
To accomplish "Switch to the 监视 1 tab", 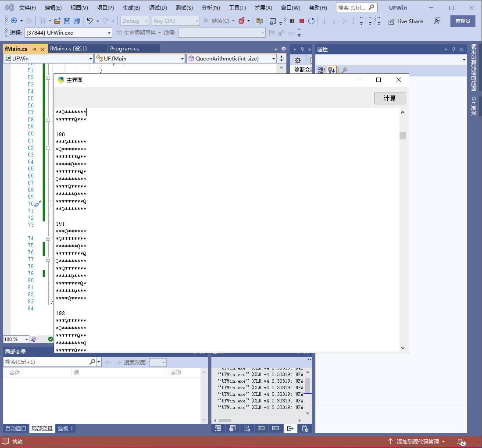I will point(65,428).
